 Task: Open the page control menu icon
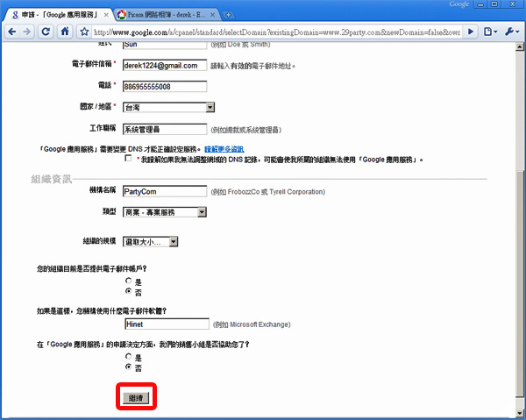point(490,32)
